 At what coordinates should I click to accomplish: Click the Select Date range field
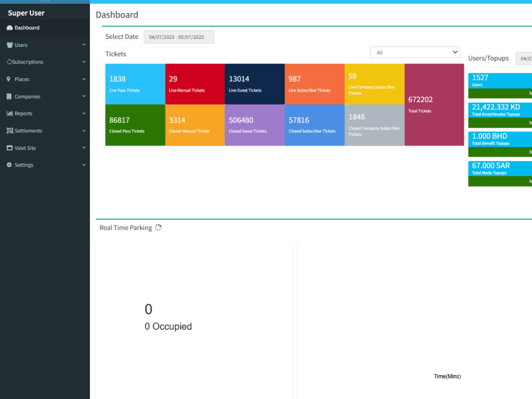pos(179,37)
